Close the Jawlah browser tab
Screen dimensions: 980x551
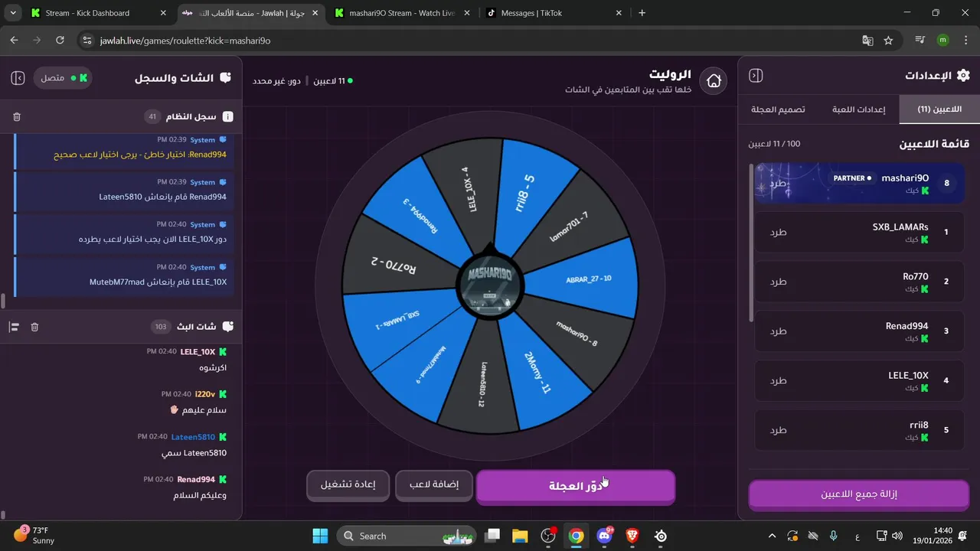click(x=315, y=13)
